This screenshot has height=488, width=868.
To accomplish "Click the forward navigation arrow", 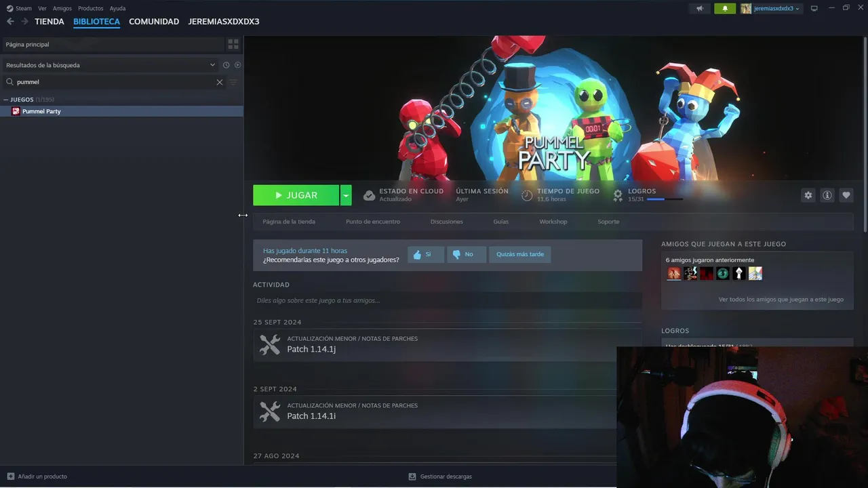I will (24, 22).
